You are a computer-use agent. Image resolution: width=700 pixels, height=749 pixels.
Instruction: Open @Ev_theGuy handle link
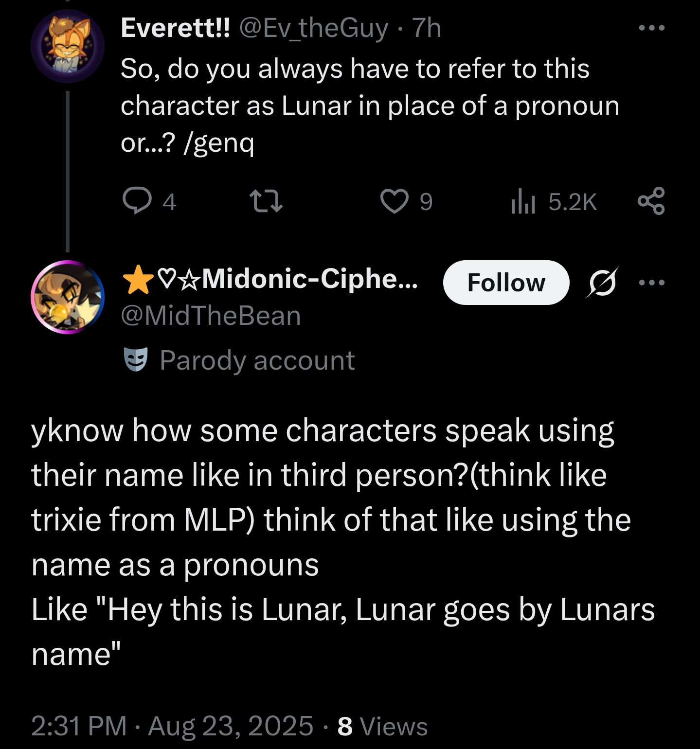click(313, 28)
